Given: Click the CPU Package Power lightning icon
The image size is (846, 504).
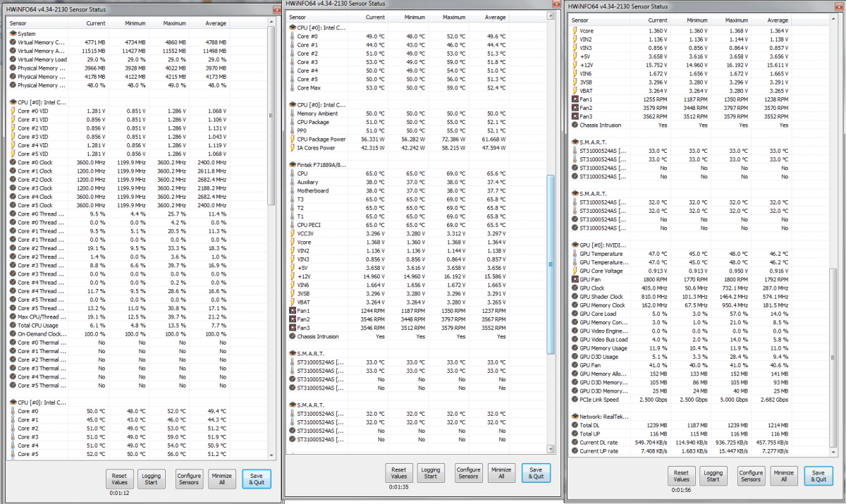Looking at the screenshot, I should (x=293, y=139).
